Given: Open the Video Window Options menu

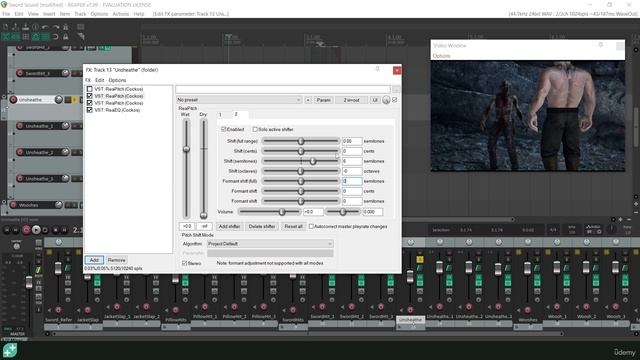Looking at the screenshot, I should click(441, 56).
